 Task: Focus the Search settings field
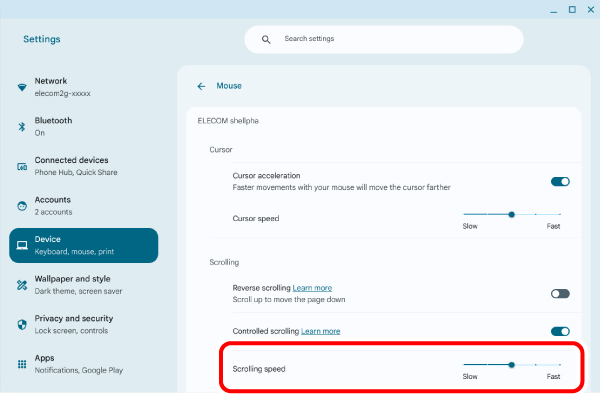click(x=384, y=39)
